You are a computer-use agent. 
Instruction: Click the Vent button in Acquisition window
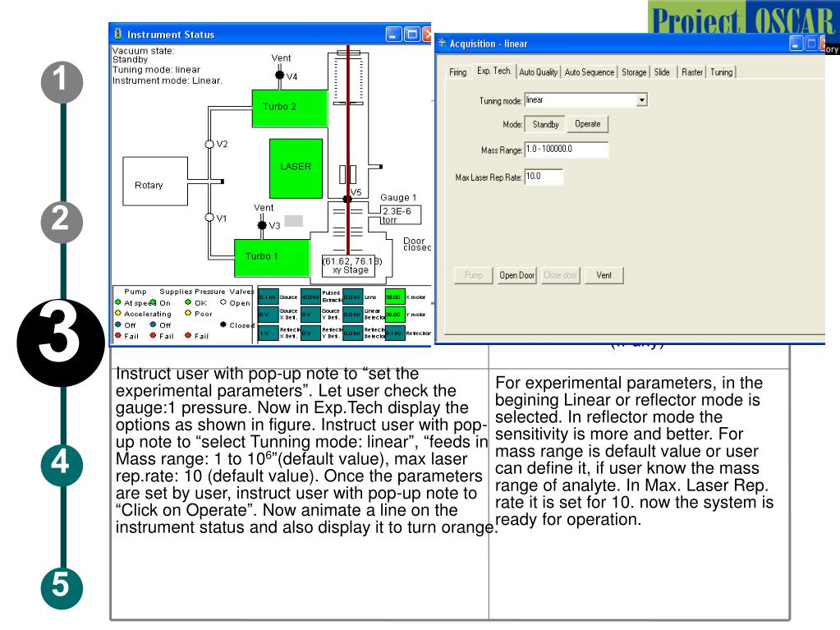[x=604, y=275]
